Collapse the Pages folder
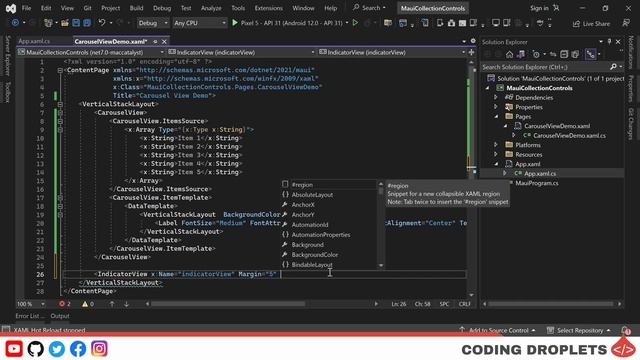The width and height of the screenshot is (640, 360). [496, 117]
